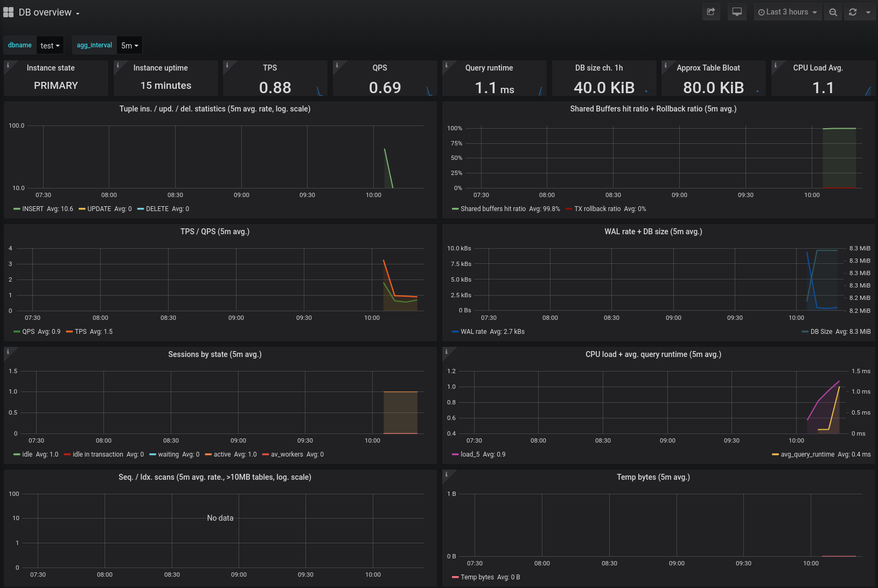Open the info icon on Sessions by state panel
Screen dimensions: 878x588
click(8, 351)
